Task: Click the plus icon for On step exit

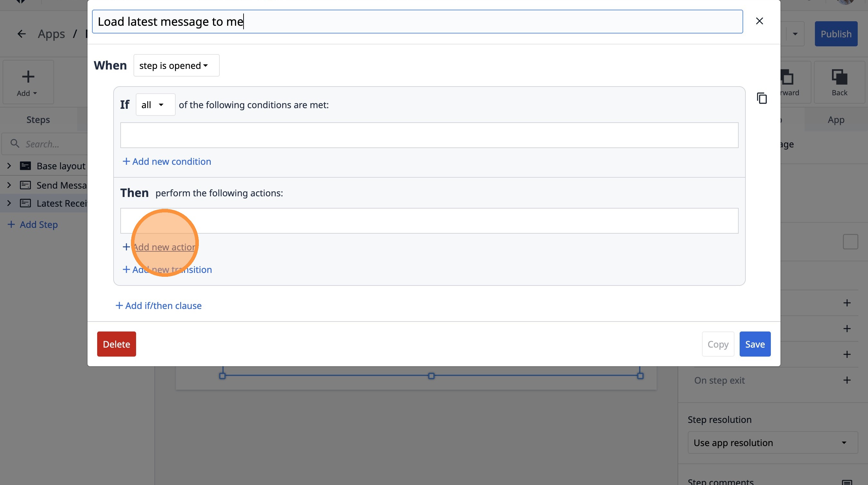Action: pos(847,380)
